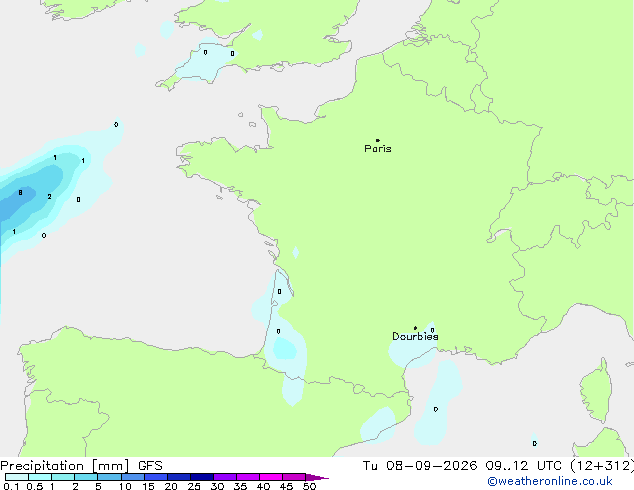The height and width of the screenshot is (490, 634).
Task: Click the forecast date 'Tu 08-09-2026' text
Action: tap(420, 466)
